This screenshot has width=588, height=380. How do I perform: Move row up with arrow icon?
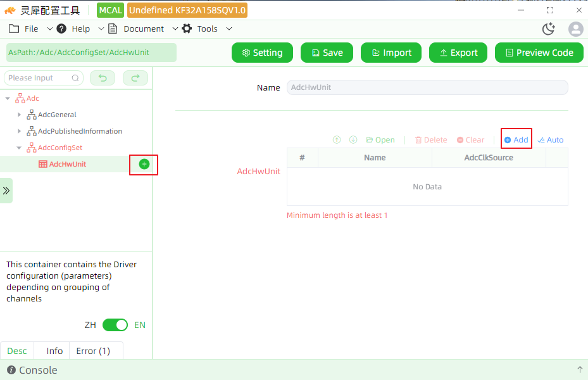pos(337,140)
